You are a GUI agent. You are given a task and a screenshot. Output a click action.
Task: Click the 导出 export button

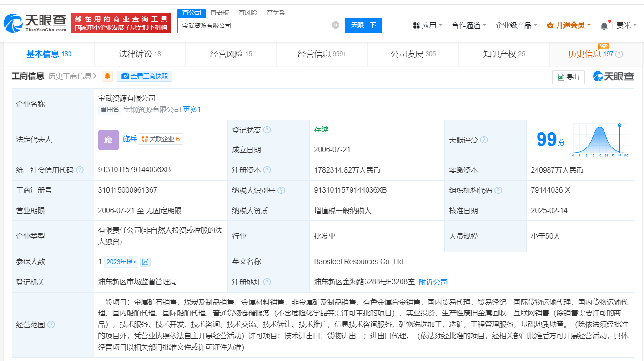tap(568, 77)
